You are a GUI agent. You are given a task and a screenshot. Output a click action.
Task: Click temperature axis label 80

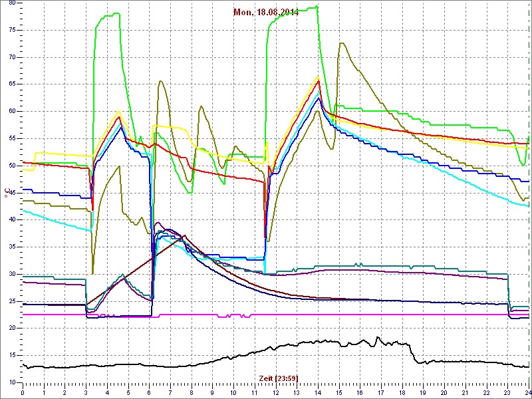click(x=11, y=3)
